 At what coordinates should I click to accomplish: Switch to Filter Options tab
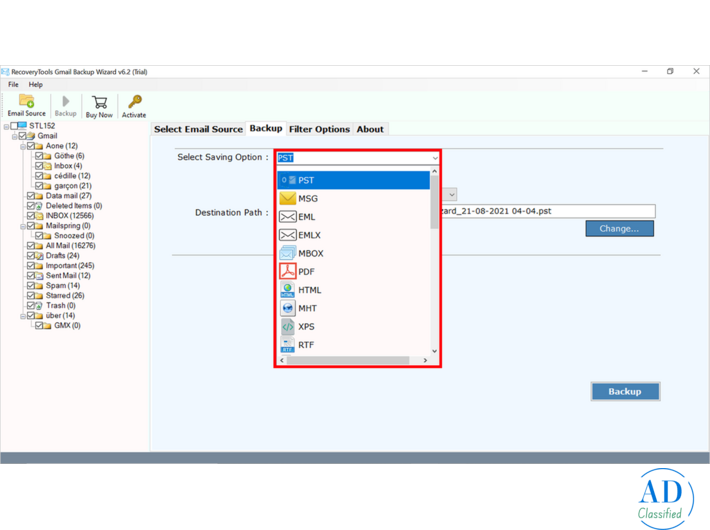click(x=320, y=129)
